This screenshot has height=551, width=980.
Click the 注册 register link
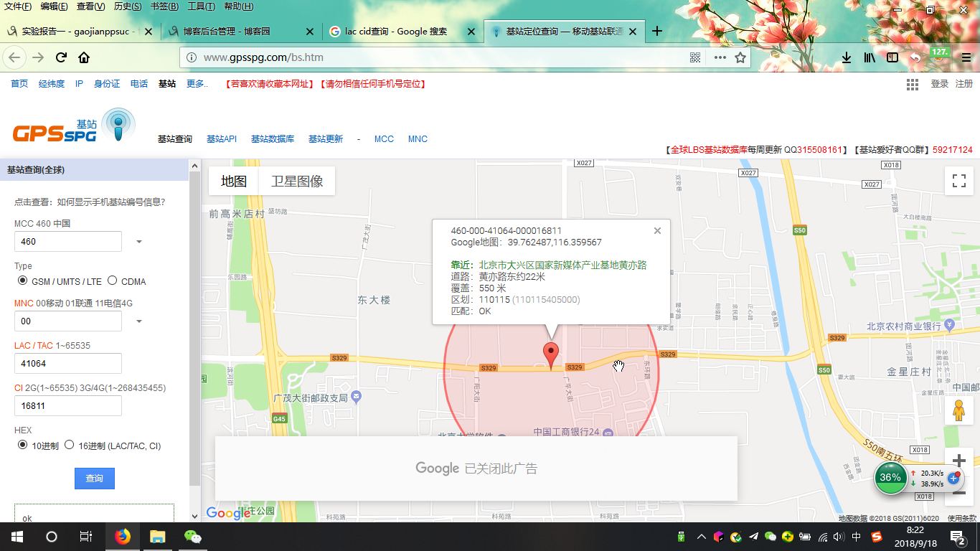point(964,84)
